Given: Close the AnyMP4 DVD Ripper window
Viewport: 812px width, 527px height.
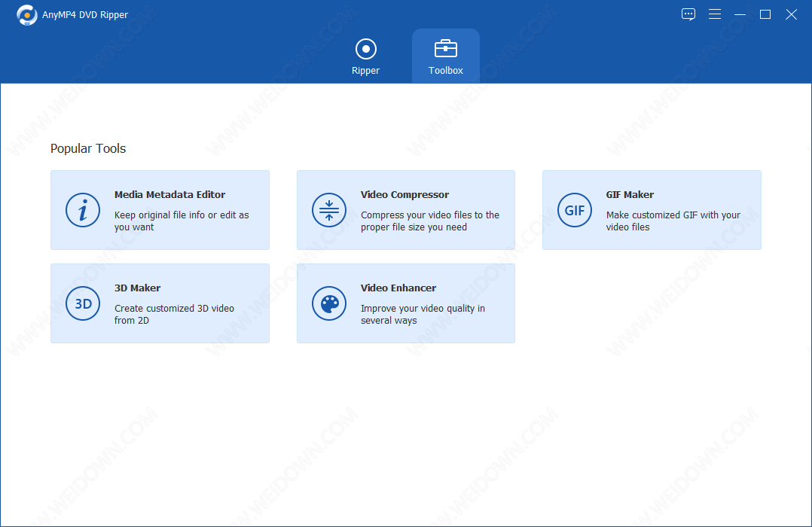Looking at the screenshot, I should [791, 14].
